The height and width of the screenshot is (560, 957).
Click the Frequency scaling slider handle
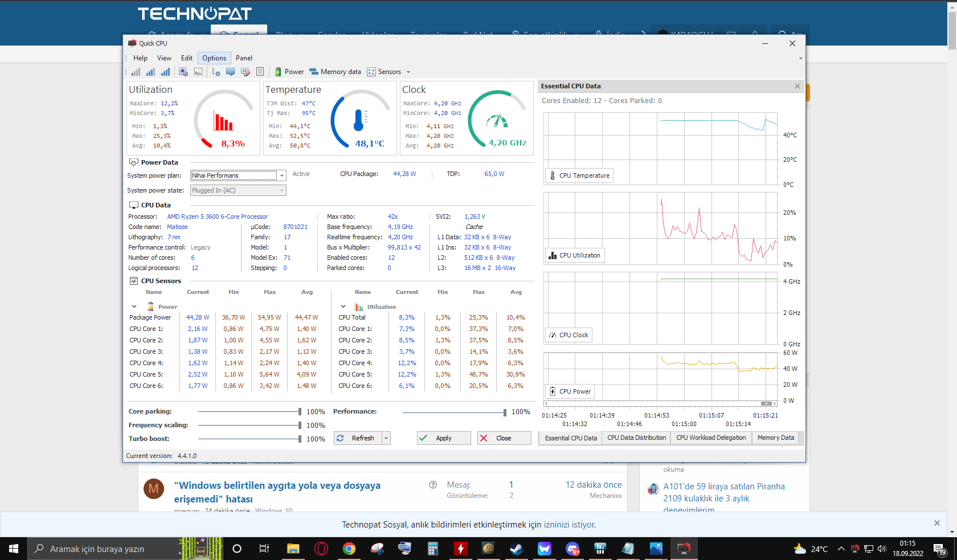coord(300,425)
